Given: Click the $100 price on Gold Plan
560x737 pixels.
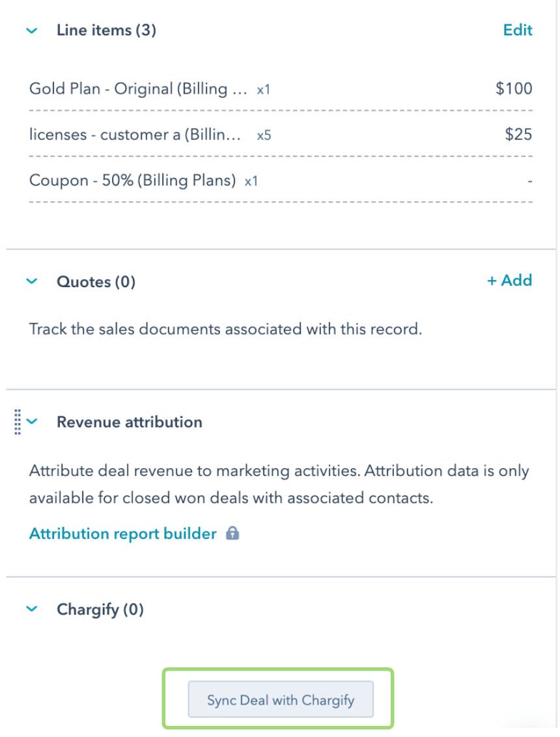Looking at the screenshot, I should pos(514,89).
